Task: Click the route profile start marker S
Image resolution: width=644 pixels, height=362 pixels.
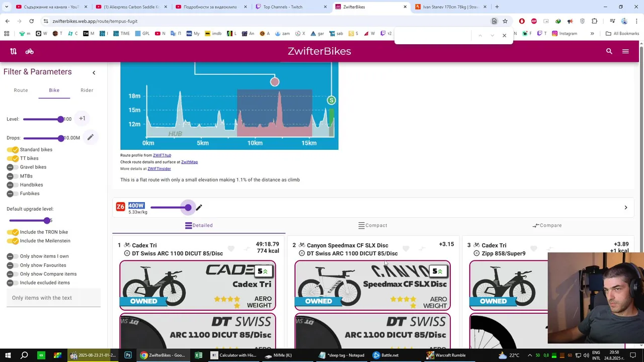Action: pyautogui.click(x=331, y=101)
